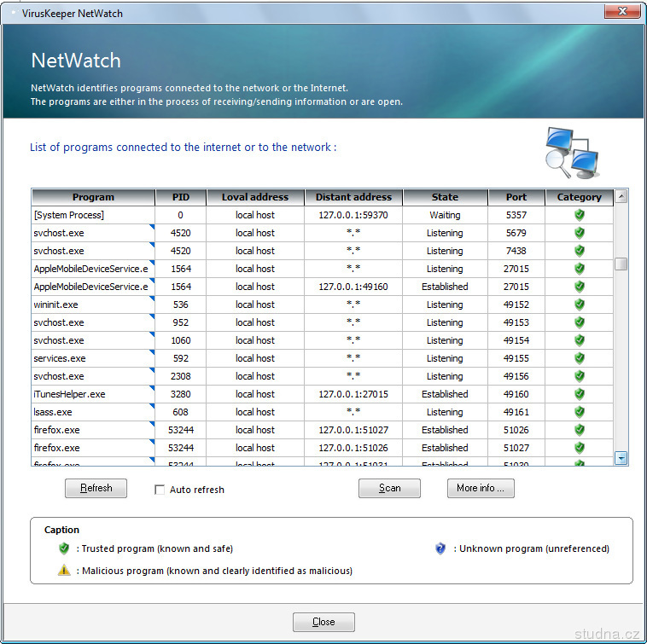Start a scan with the Scan button
This screenshot has width=647, height=644.
click(x=389, y=488)
